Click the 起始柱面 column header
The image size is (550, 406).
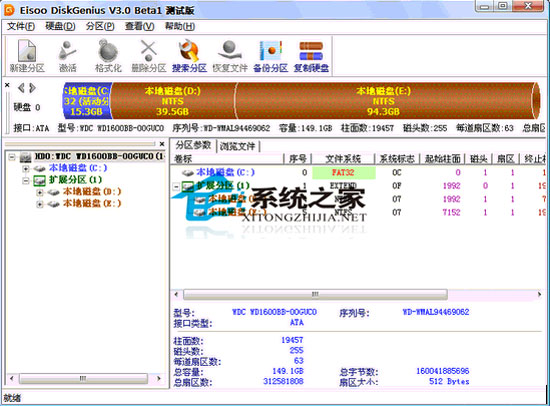(x=442, y=159)
